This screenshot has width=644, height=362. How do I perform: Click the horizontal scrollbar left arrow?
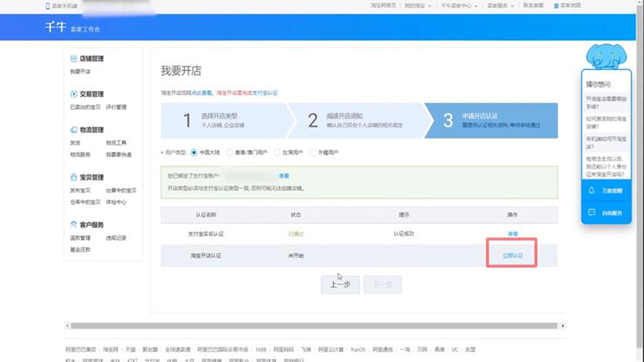[67, 326]
